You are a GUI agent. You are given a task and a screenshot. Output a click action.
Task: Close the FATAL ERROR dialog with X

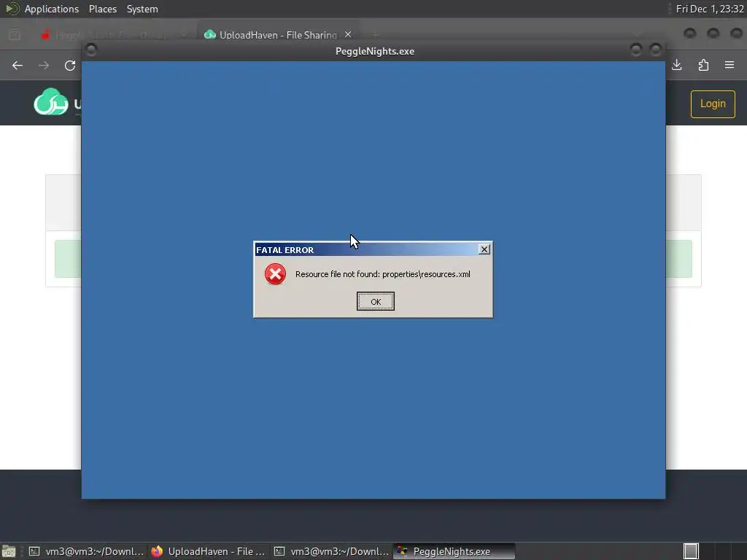click(484, 249)
